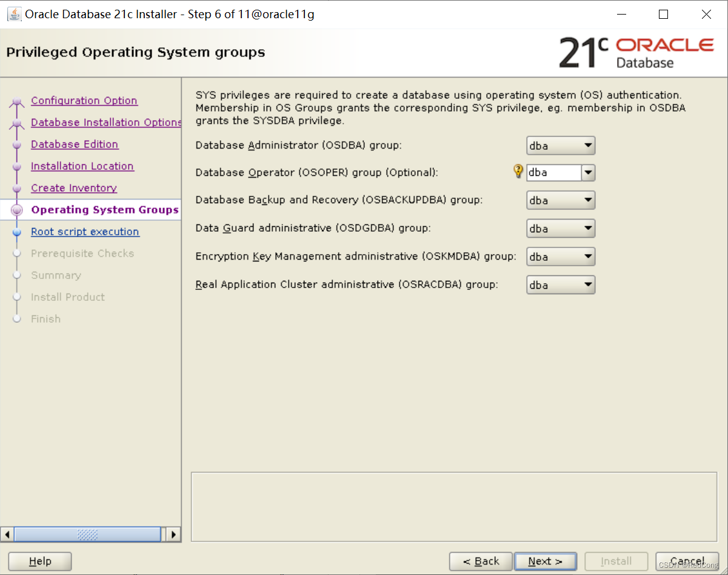Image resolution: width=728 pixels, height=575 pixels.
Task: Click the Next button
Action: tap(545, 562)
